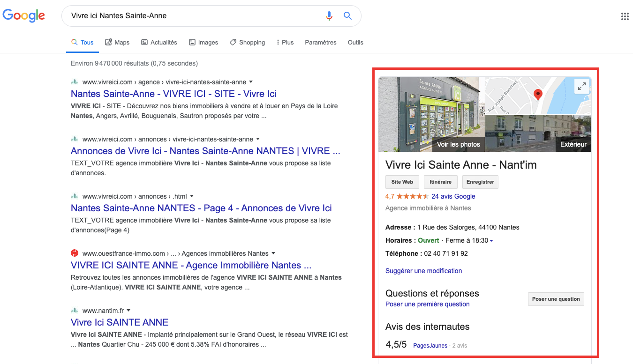633x364 pixels.
Task: Open result 'Nantes Sainte-Anne - VIVRE ICI - SITE'
Action: point(173,94)
